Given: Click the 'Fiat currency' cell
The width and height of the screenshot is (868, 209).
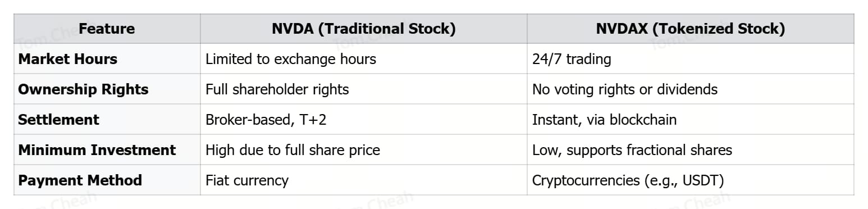Looking at the screenshot, I should [364, 180].
